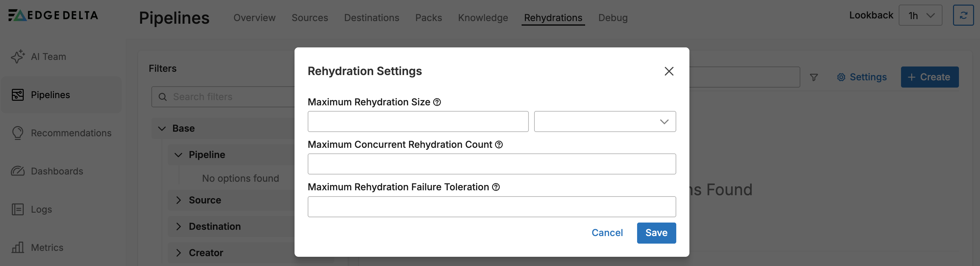Focus the Maximum Concurrent Rehydration Count input
Viewport: 980px width, 266px height.
point(492,164)
